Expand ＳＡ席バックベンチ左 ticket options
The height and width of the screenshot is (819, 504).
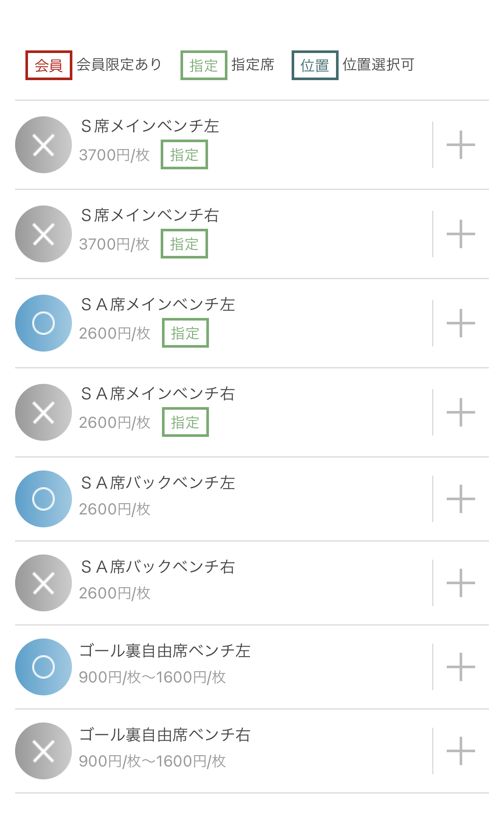point(460,499)
